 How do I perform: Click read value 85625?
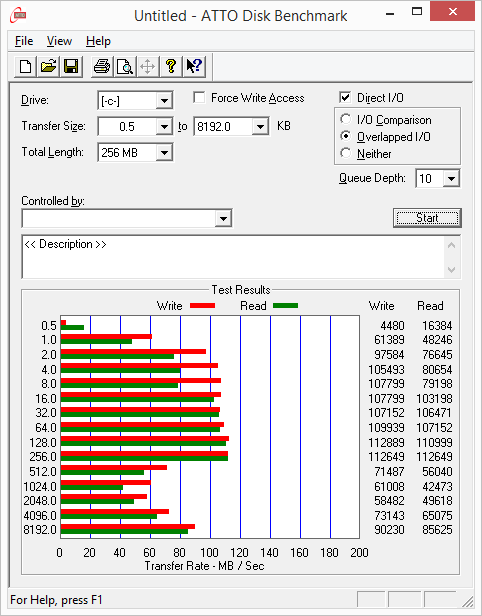coord(437,530)
